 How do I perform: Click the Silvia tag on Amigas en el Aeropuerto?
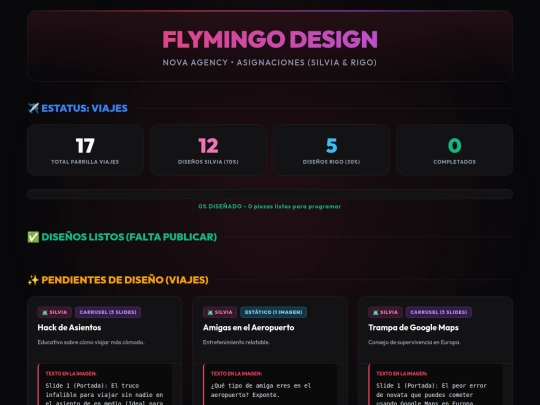pyautogui.click(x=220, y=312)
